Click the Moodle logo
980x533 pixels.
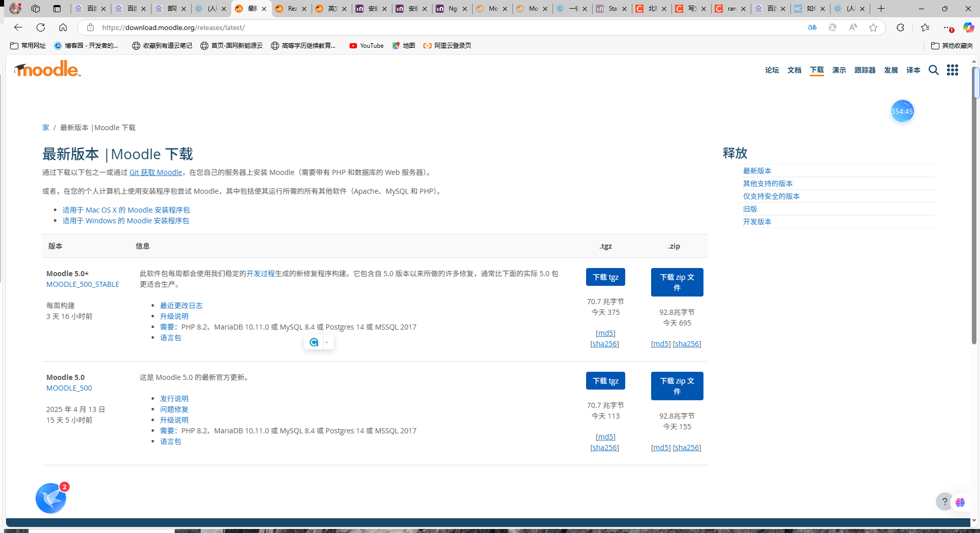click(x=47, y=69)
